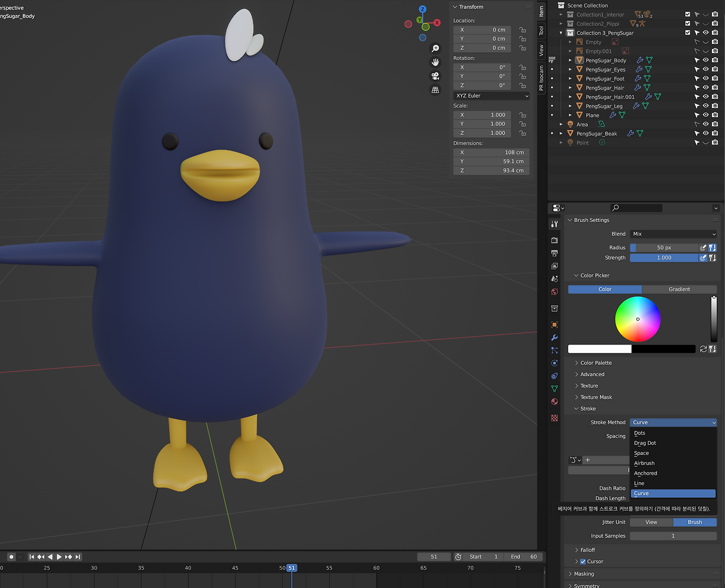725x588 pixels.
Task: Set Jitter Unit to Brush
Action: 695,522
